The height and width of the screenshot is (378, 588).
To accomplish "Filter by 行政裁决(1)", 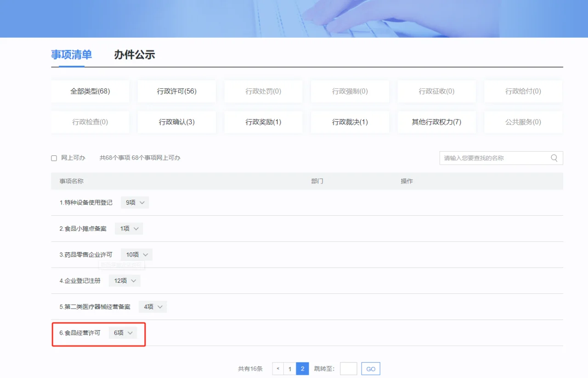I will 350,122.
